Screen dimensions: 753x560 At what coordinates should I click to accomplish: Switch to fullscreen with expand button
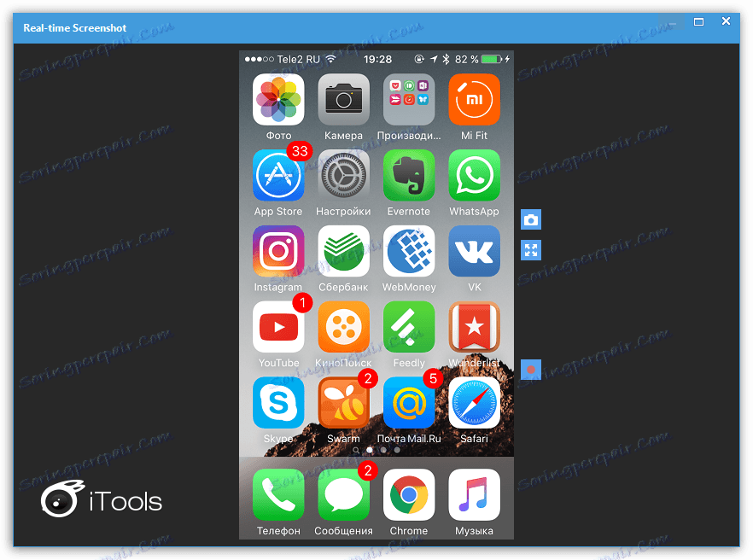click(531, 250)
